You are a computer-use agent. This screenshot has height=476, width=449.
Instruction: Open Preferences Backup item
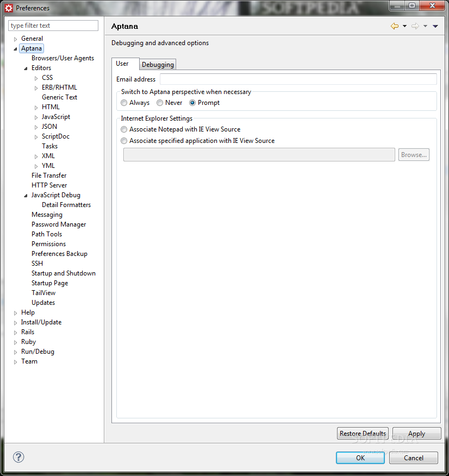[59, 254]
